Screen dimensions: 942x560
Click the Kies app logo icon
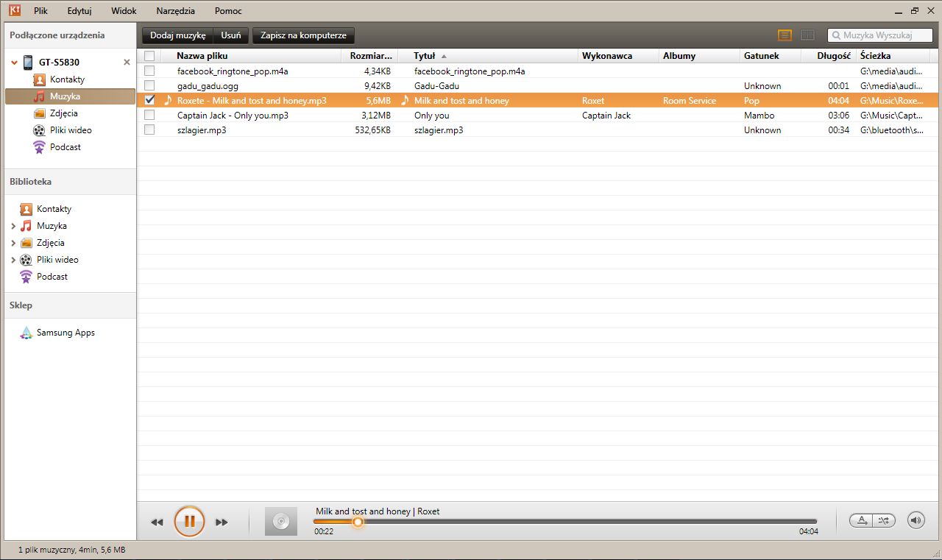pos(13,10)
